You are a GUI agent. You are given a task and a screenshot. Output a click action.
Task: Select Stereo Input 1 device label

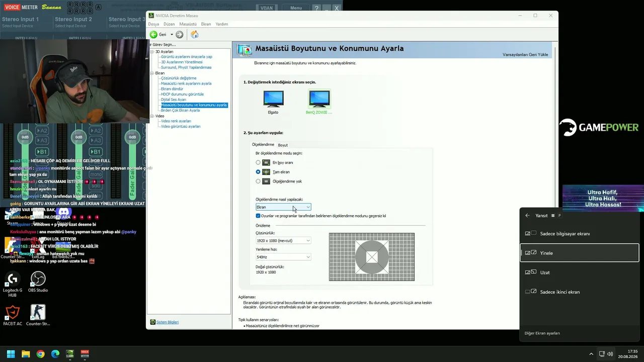pos(20,19)
